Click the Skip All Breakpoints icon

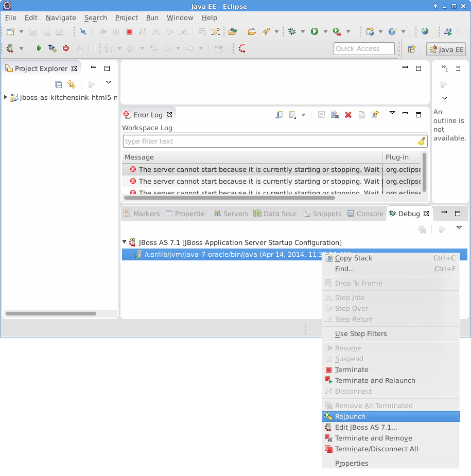[83, 31]
